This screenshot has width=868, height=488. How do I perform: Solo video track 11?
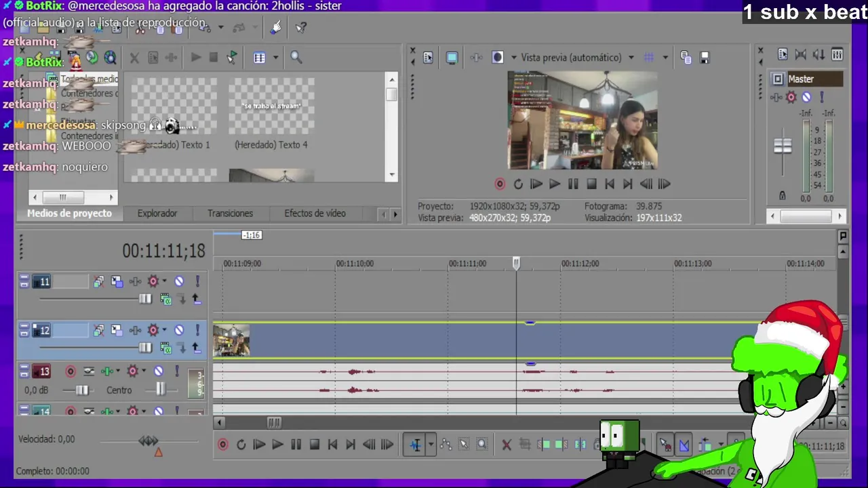point(197,281)
